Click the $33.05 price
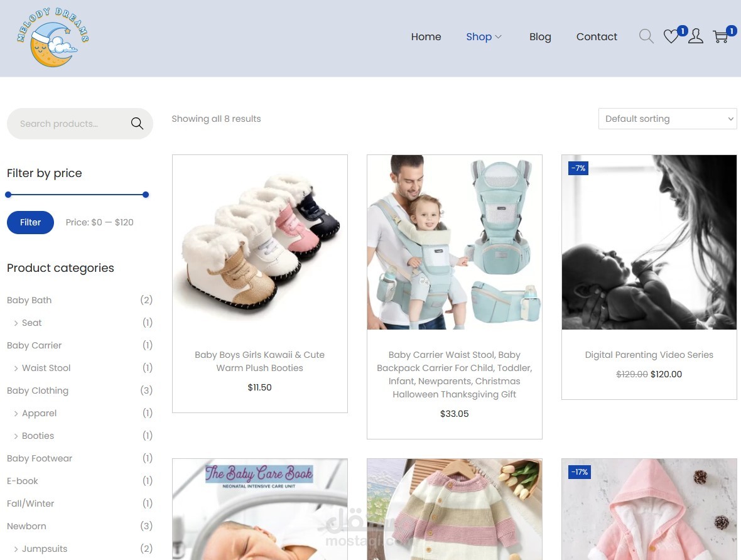The width and height of the screenshot is (741, 560). (455, 414)
